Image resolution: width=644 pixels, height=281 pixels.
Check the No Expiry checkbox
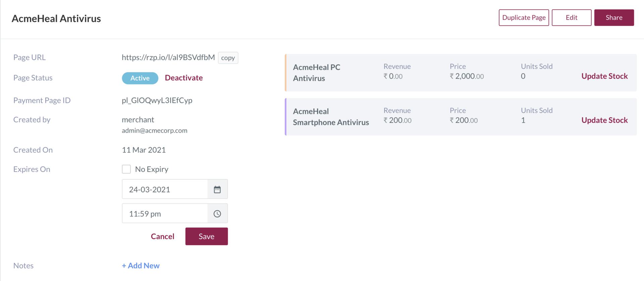(x=126, y=169)
